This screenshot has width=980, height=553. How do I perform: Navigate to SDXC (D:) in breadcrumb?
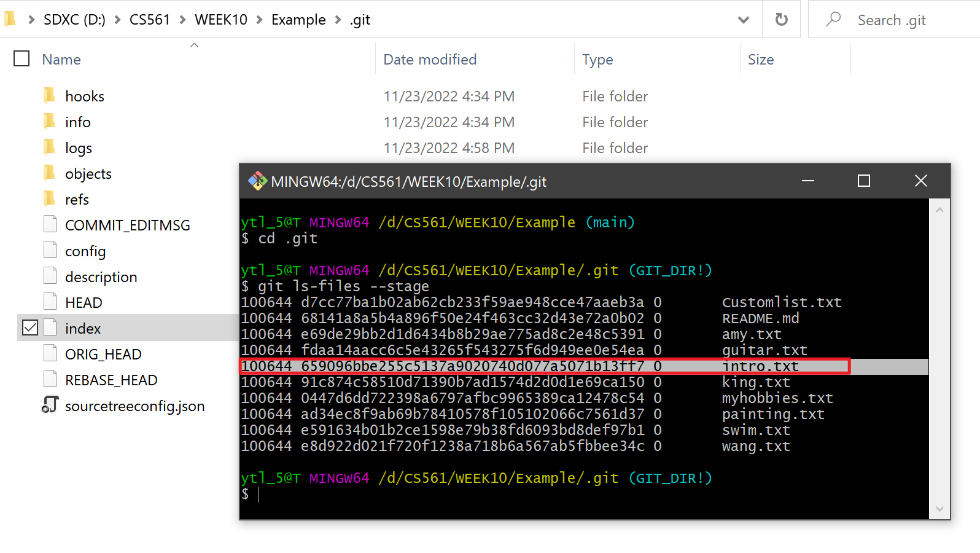[x=74, y=20]
